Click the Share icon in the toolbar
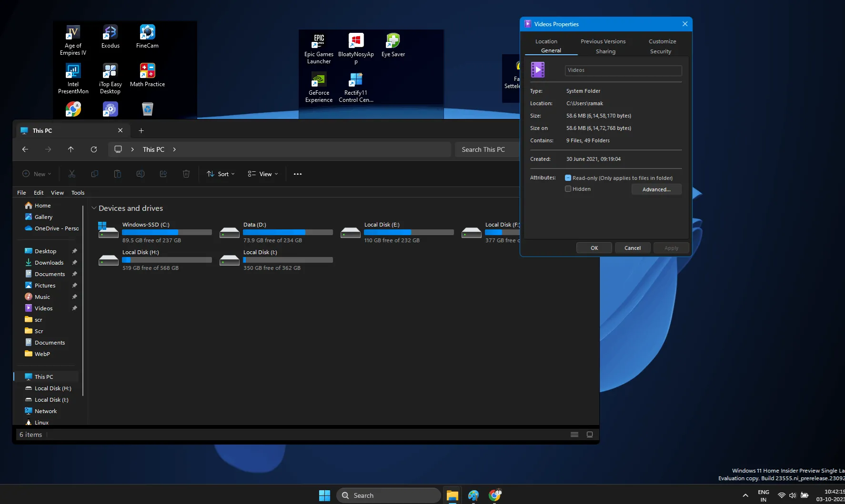Image resolution: width=845 pixels, height=504 pixels. tap(163, 174)
